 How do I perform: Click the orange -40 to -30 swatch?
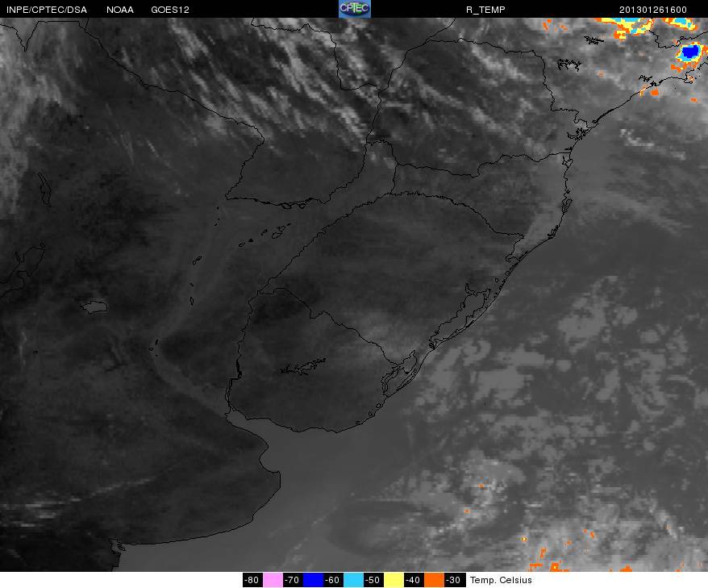(x=434, y=580)
